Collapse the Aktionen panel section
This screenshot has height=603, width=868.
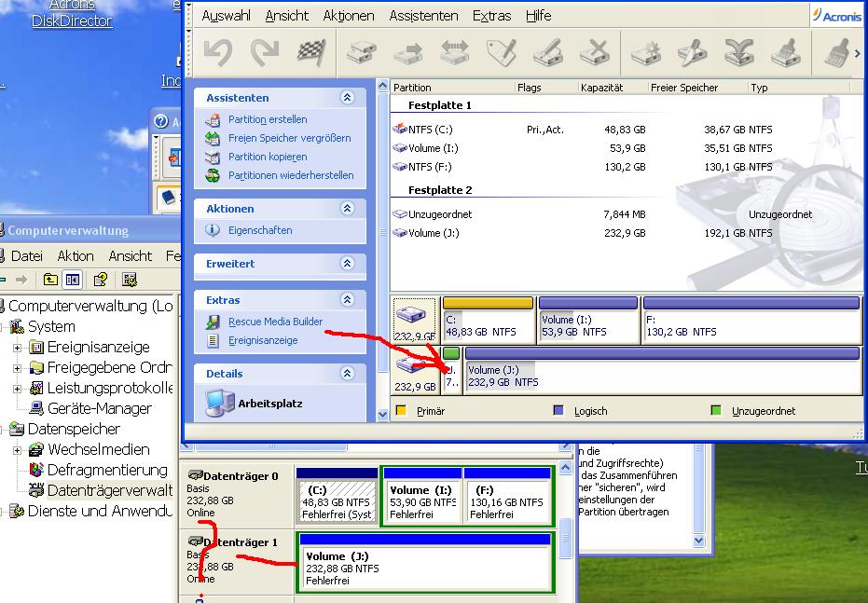pyautogui.click(x=348, y=209)
